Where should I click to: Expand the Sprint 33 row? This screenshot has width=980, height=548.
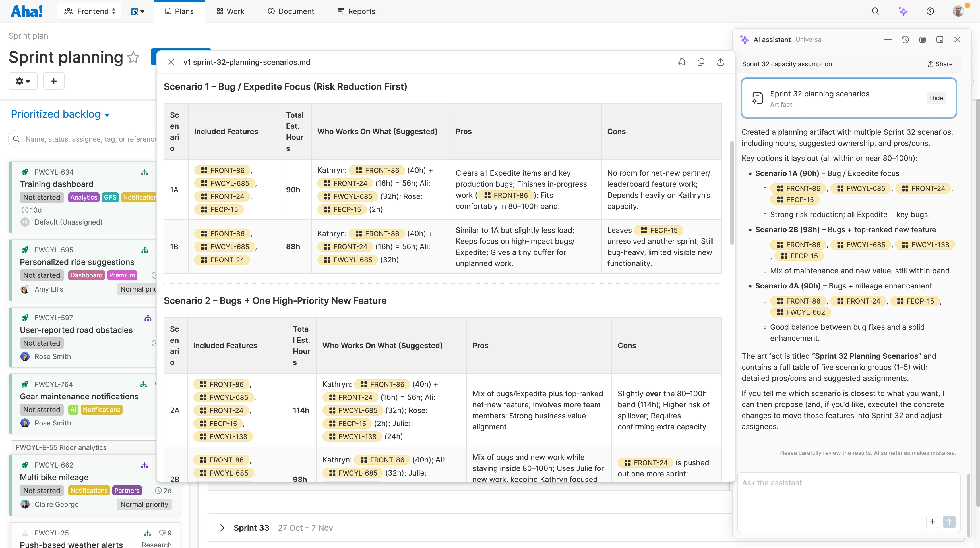coord(222,528)
